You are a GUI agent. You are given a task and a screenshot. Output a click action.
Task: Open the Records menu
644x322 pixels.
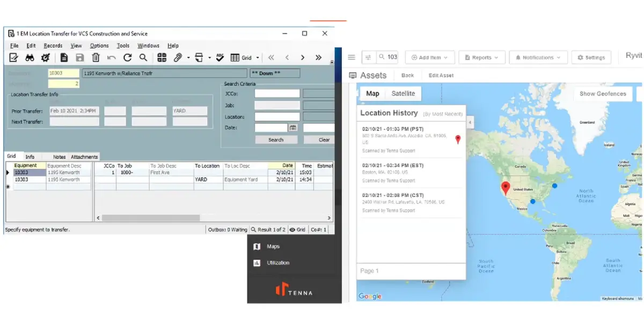point(53,46)
